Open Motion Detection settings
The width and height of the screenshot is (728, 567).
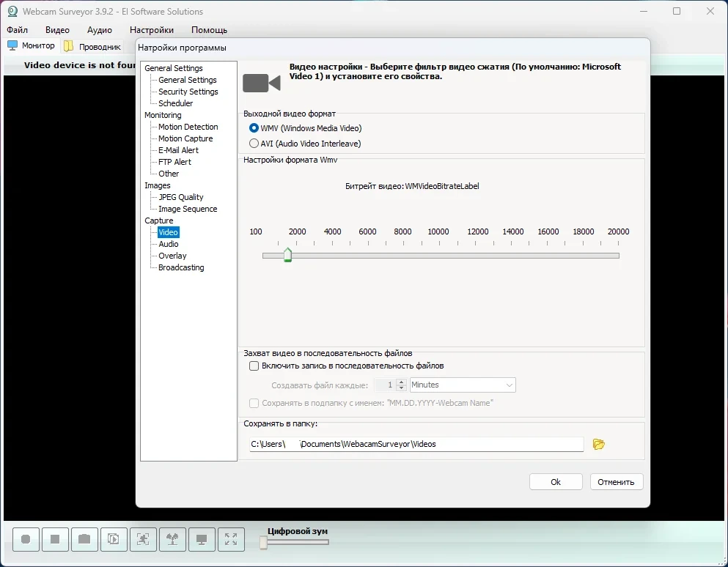tap(188, 127)
